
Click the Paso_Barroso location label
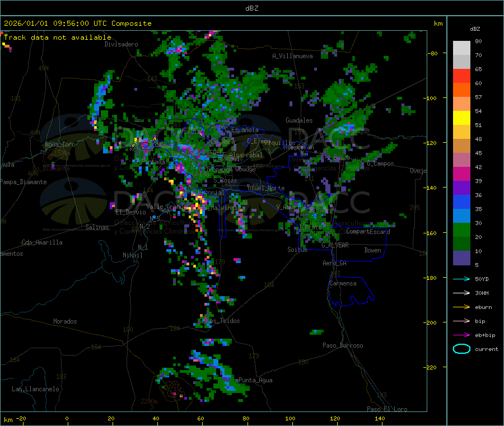tap(343, 345)
